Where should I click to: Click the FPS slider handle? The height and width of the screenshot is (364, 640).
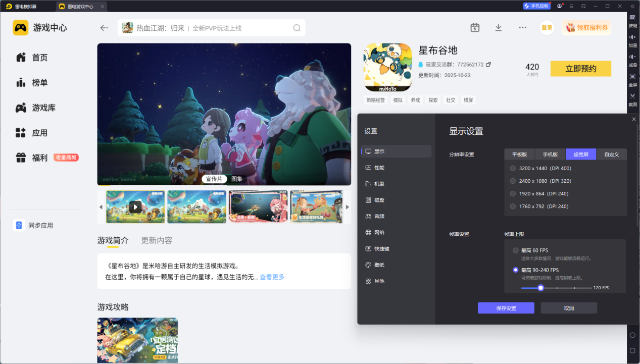point(540,288)
